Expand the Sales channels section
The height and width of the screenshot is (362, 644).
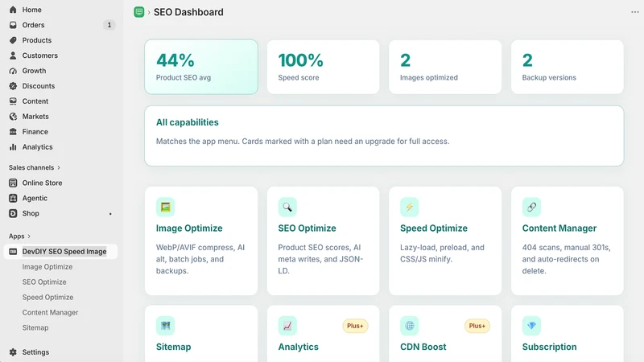pyautogui.click(x=35, y=167)
